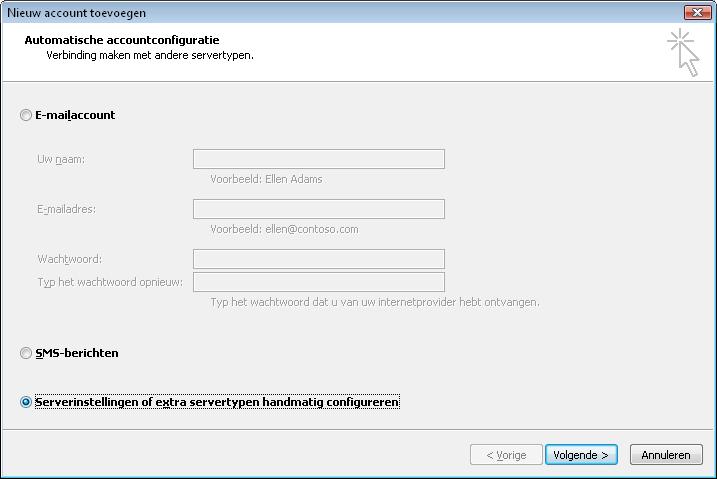This screenshot has height=479, width=717.
Task: Select the E-mailaccount radio button
Action: 26,115
